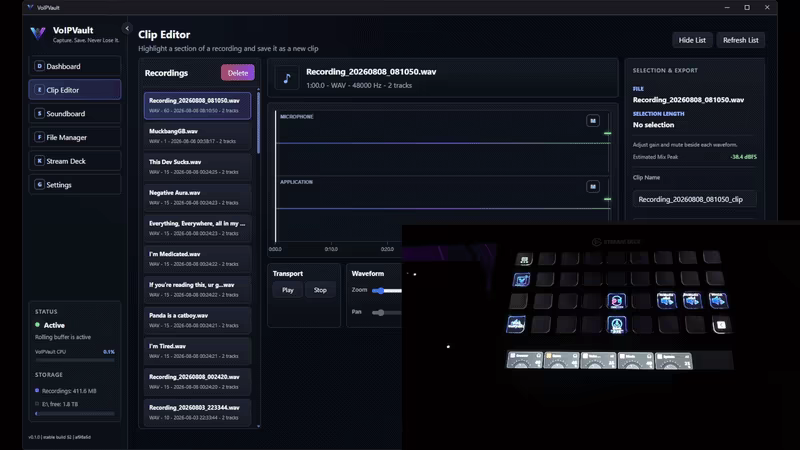Delete the selected recording
This screenshot has height=450, width=800.
pos(238,73)
